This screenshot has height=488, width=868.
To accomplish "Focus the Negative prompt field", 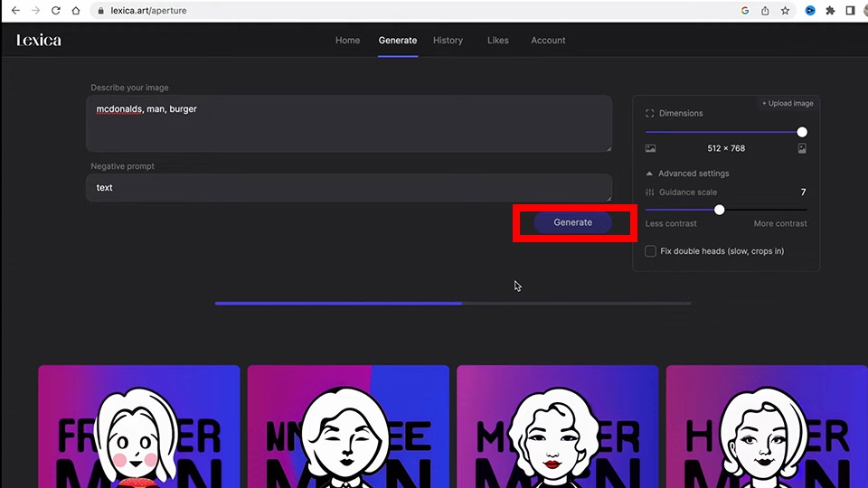I will point(349,188).
